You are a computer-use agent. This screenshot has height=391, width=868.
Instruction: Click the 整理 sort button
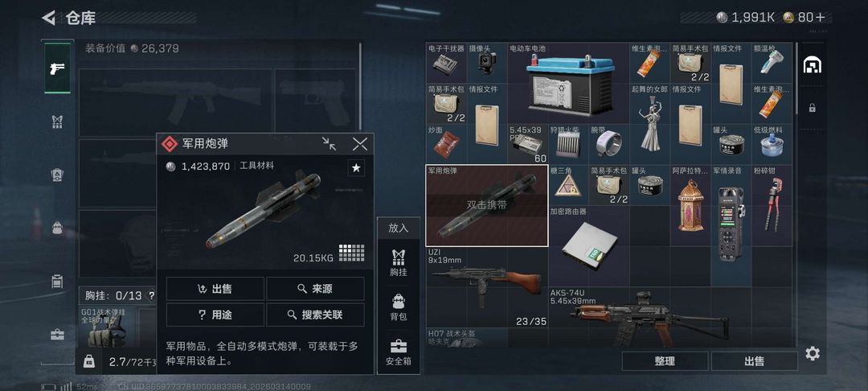(x=665, y=361)
